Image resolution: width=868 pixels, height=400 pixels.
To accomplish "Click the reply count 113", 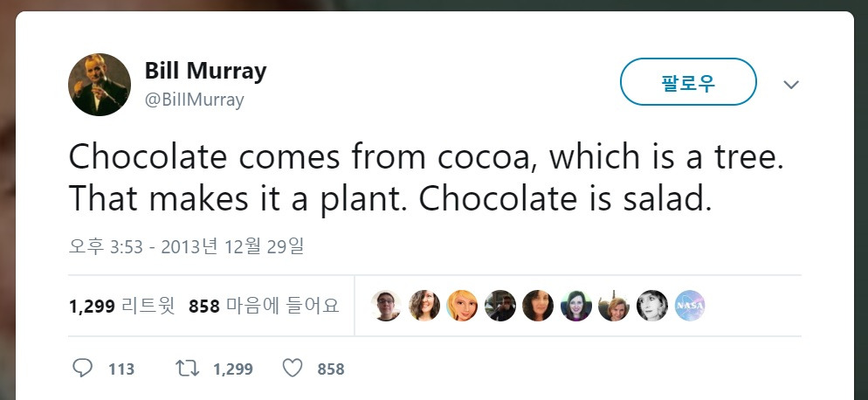I will (x=121, y=369).
